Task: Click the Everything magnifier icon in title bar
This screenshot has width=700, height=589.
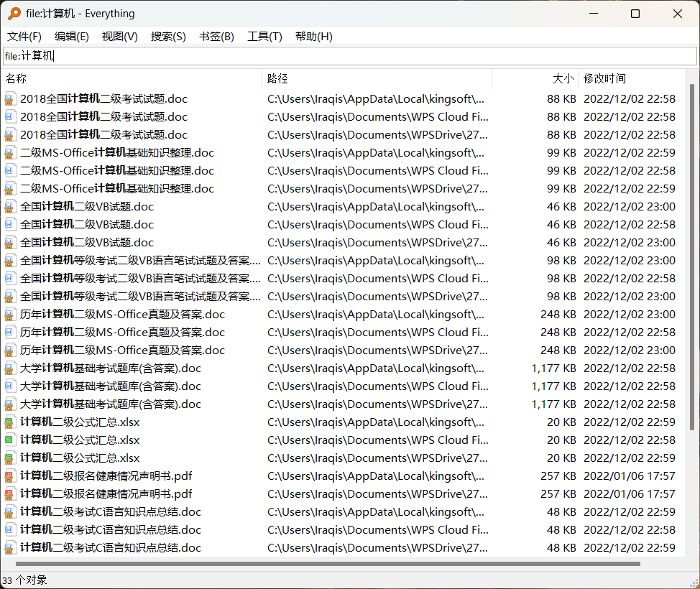Action: pyautogui.click(x=14, y=14)
